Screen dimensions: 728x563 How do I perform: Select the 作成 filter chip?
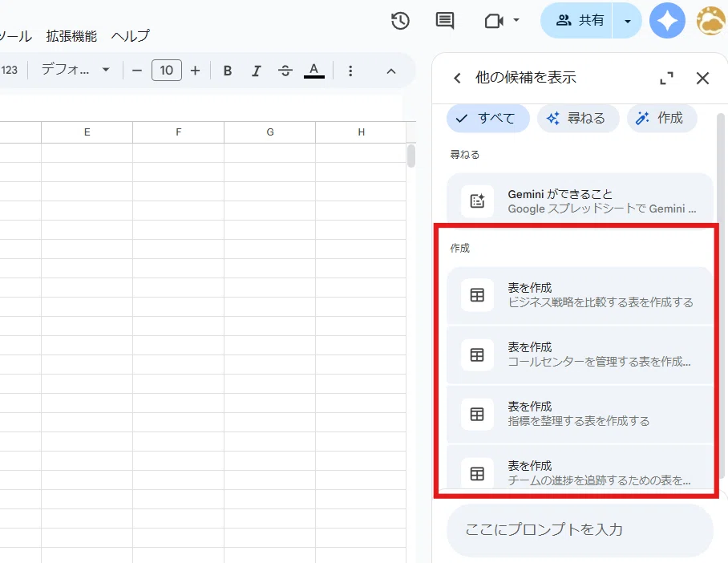tap(662, 119)
